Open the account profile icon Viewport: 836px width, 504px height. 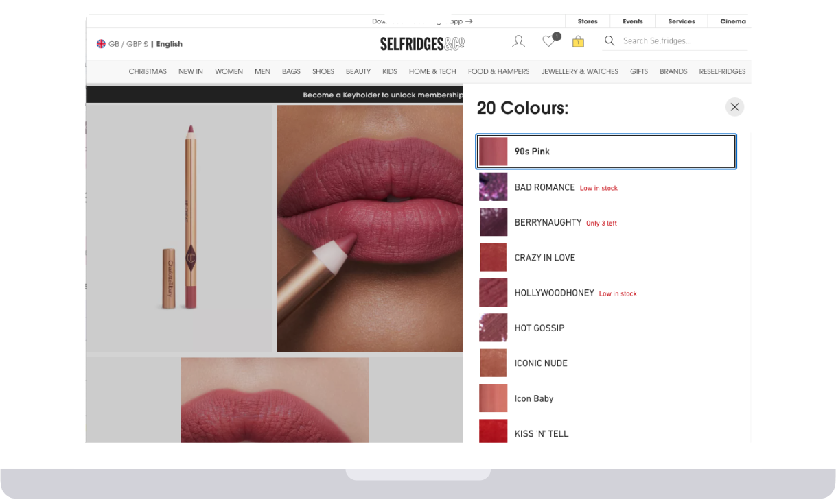tap(518, 41)
